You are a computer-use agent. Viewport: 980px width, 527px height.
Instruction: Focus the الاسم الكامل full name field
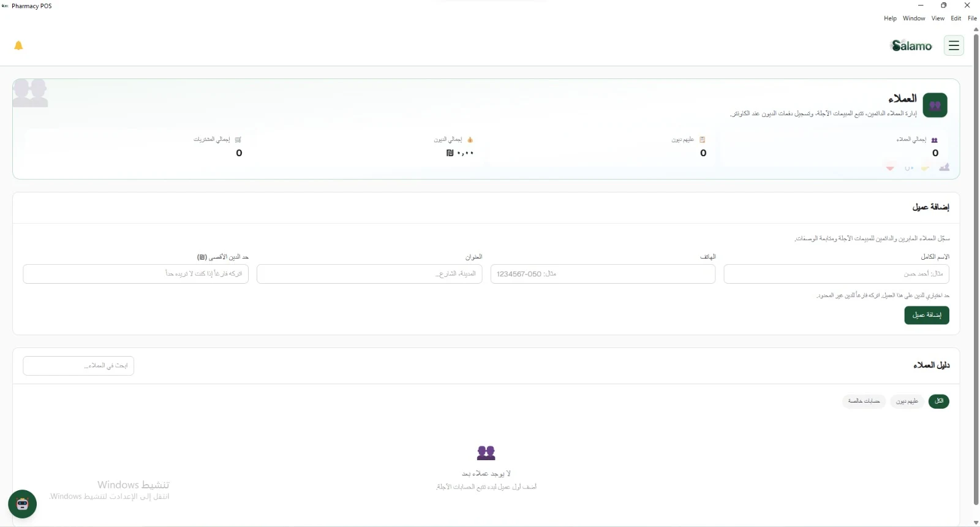click(836, 274)
